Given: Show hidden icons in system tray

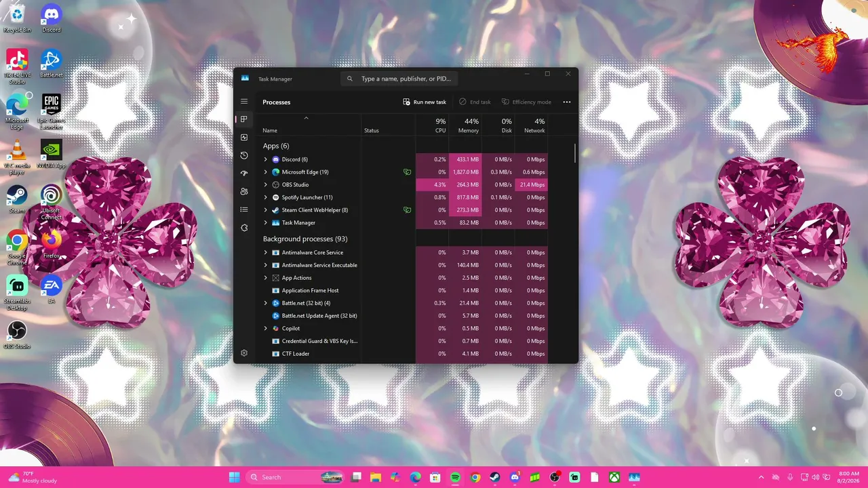Looking at the screenshot, I should (761, 477).
